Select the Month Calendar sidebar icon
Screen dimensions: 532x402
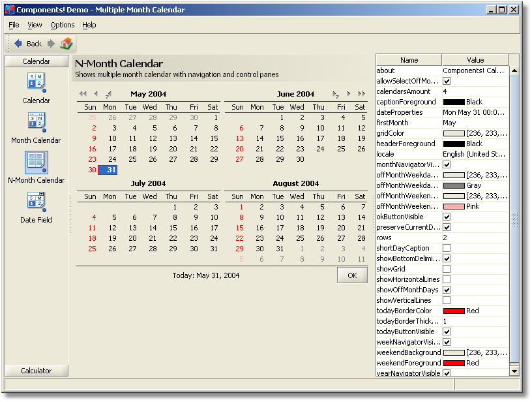pyautogui.click(x=37, y=121)
